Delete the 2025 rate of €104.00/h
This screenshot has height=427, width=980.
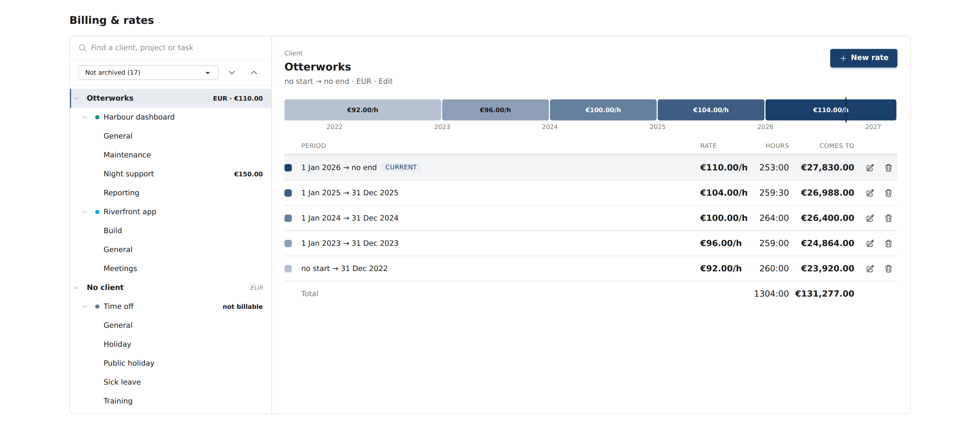click(888, 193)
